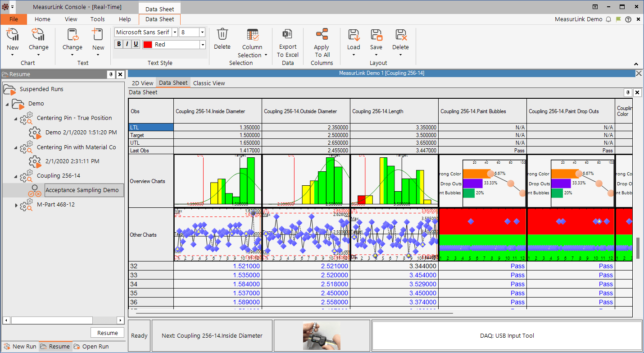This screenshot has width=644, height=353.
Task: Select the 2/1/2020 2:31:11 PM run
Action: pos(73,161)
